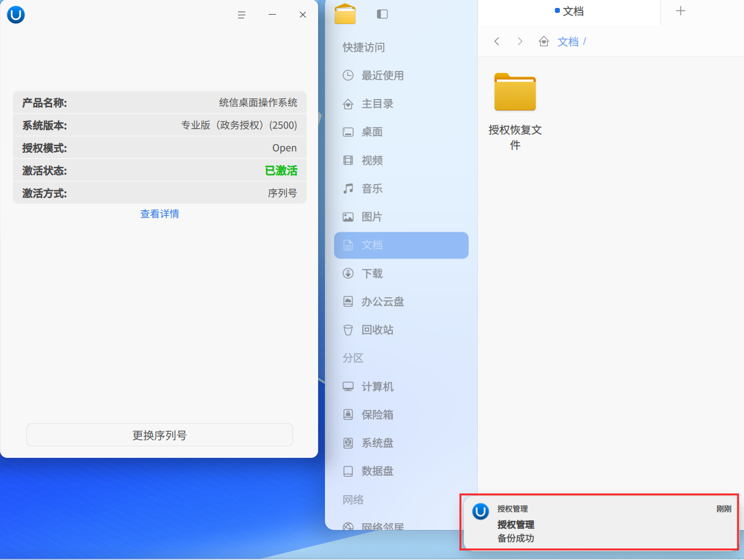Click the desktop icon beside 桌面
Viewport: 744px width, 560px height.
(x=348, y=132)
